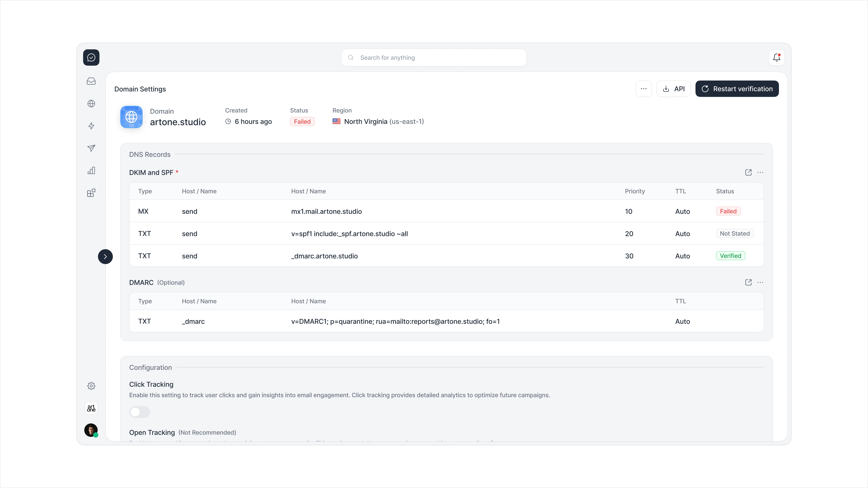Open DKIM and SPF external link icon

(748, 172)
